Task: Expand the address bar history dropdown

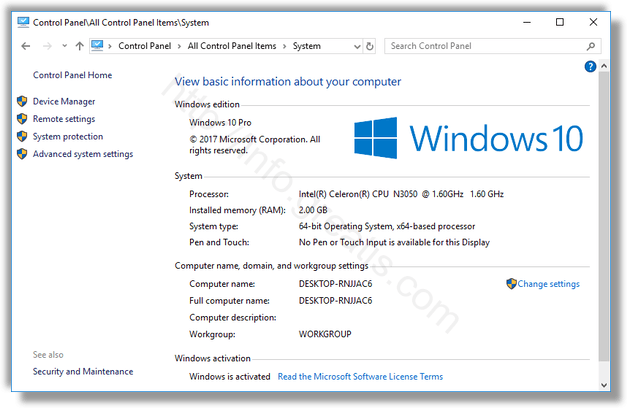Action: (x=357, y=46)
